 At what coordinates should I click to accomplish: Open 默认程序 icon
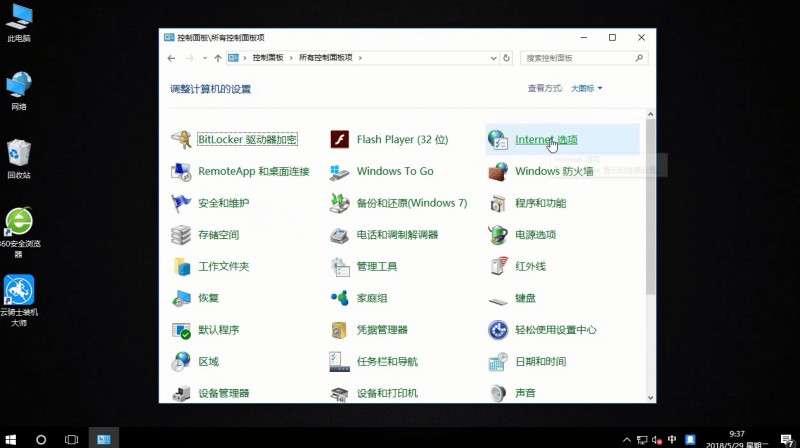pyautogui.click(x=181, y=330)
